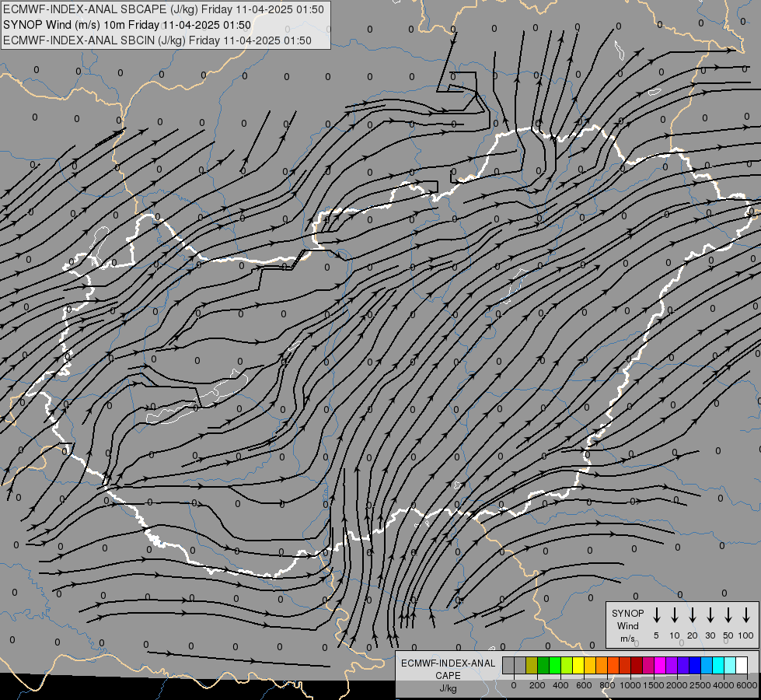Click the 6000 tick label on CAPE scale
This screenshot has height=700, width=761.
[x=747, y=685]
